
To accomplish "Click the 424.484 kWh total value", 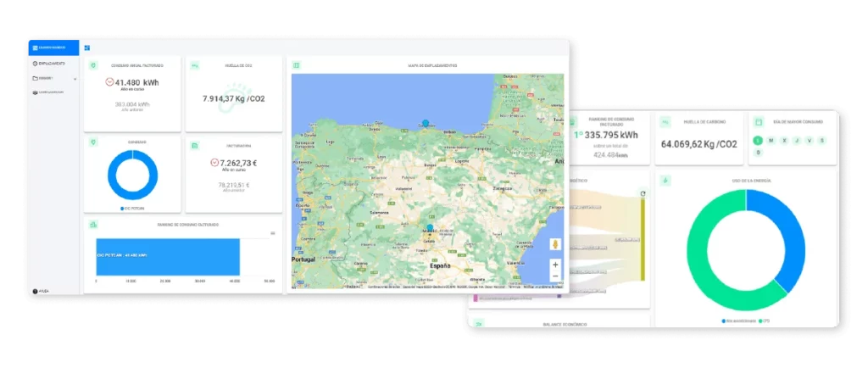I will 610,155.
